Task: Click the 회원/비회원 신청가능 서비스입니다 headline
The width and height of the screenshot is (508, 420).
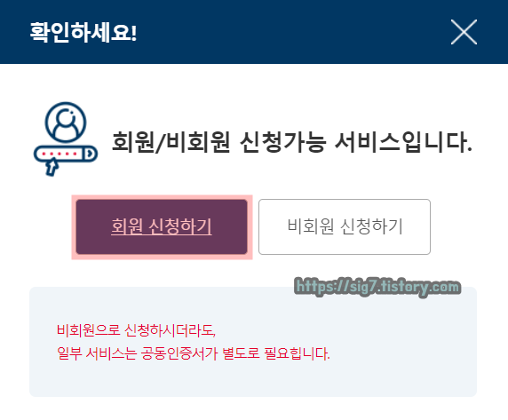Action: pyautogui.click(x=291, y=142)
